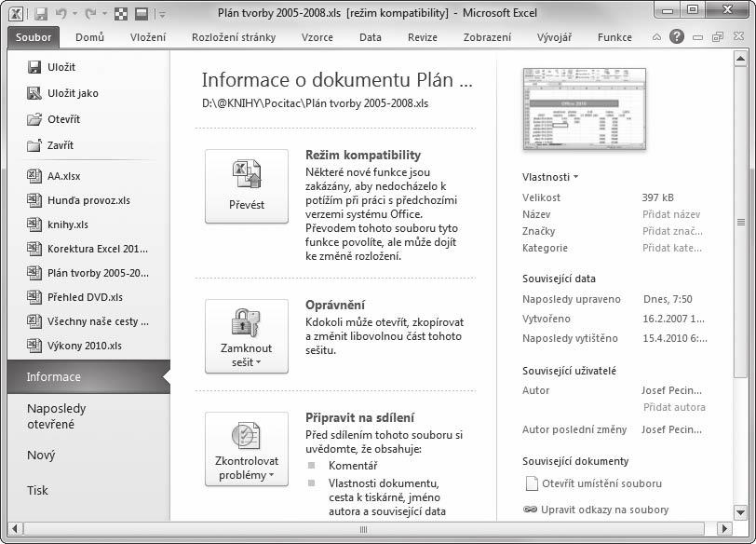Open the Help question mark icon
The height and width of the screenshot is (544, 756).
click(x=677, y=36)
